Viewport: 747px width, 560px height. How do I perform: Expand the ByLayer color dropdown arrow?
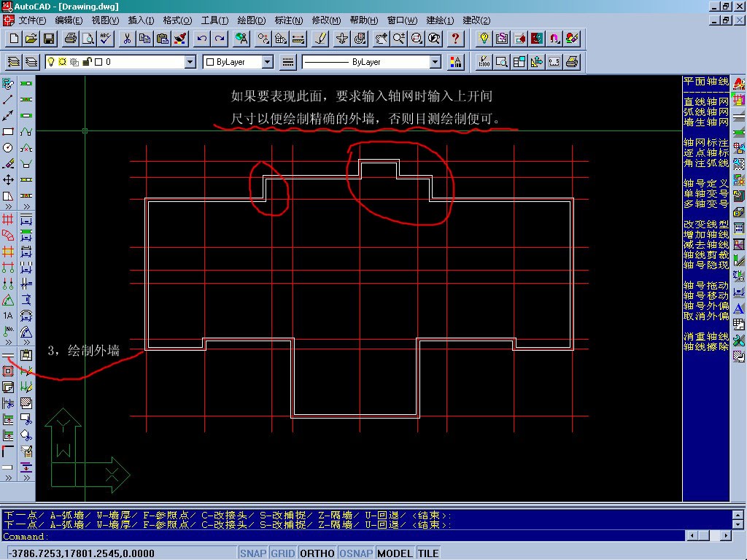click(x=267, y=62)
